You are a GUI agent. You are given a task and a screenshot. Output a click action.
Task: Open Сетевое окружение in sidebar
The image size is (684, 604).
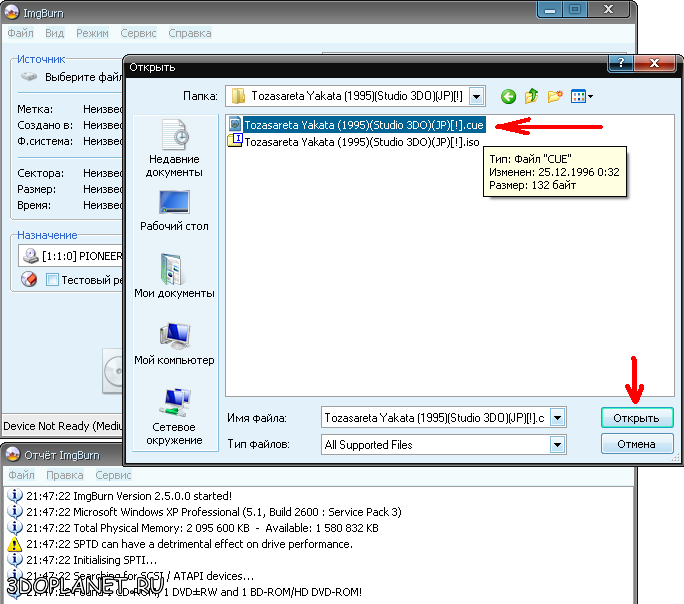point(175,411)
